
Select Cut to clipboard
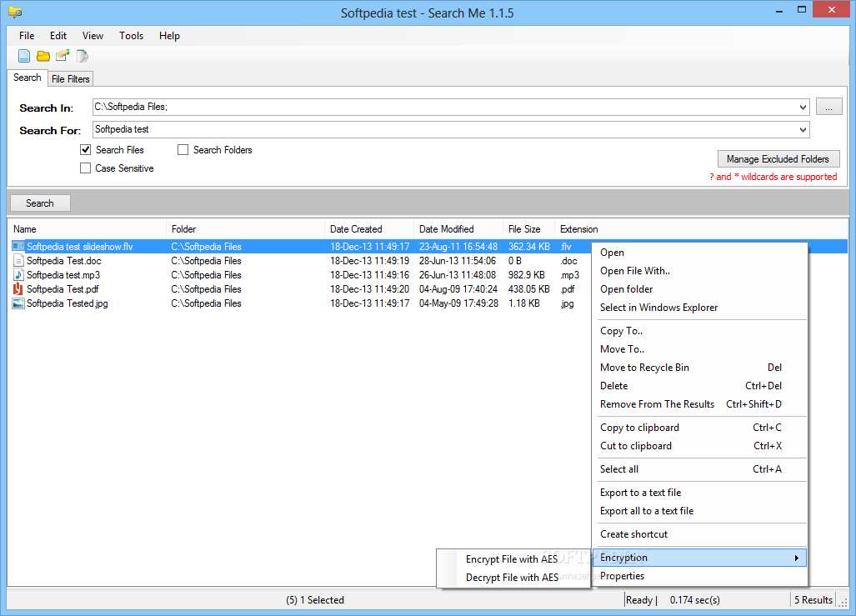coord(699,446)
